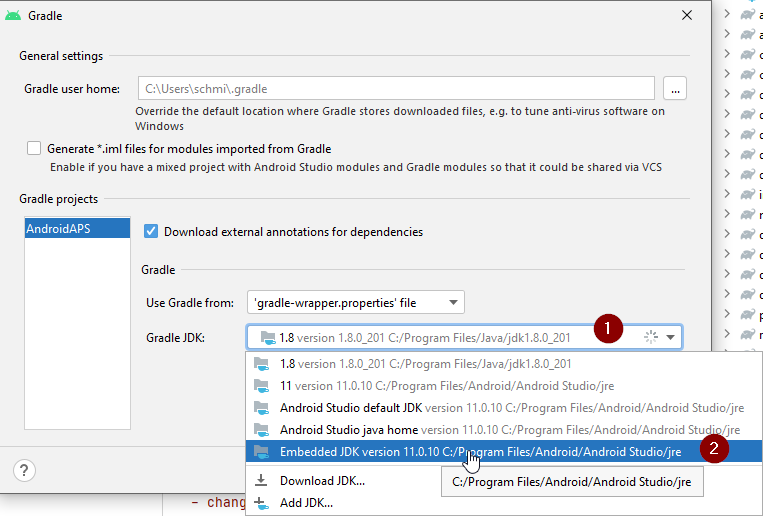Screen dimensions: 763x516
Task: Click the 'Gradle JDK:' label
Action: coord(175,337)
